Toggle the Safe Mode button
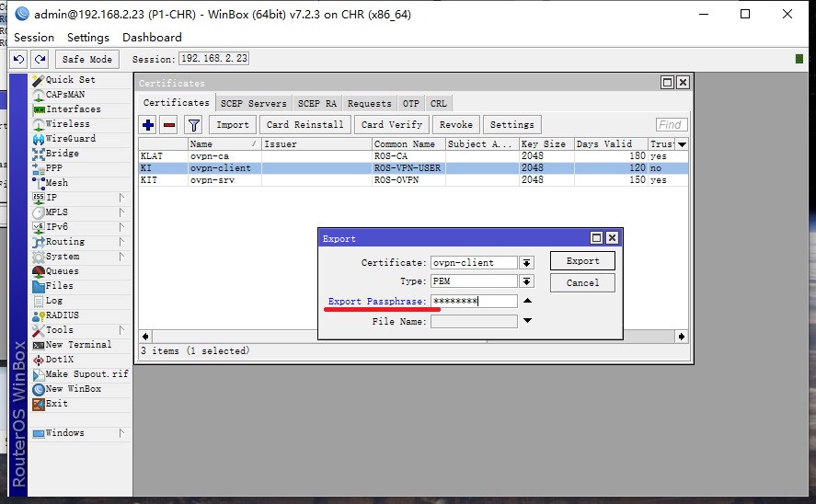 (x=87, y=59)
